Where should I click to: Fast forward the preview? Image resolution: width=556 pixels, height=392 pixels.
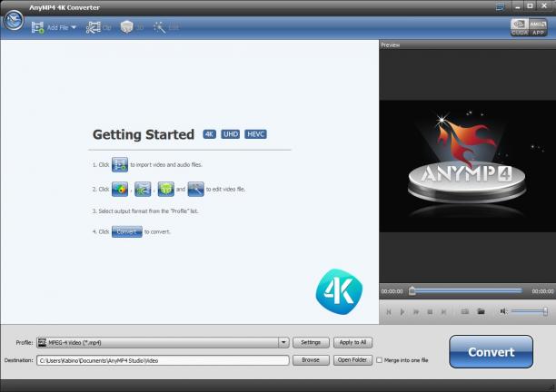tap(416, 311)
